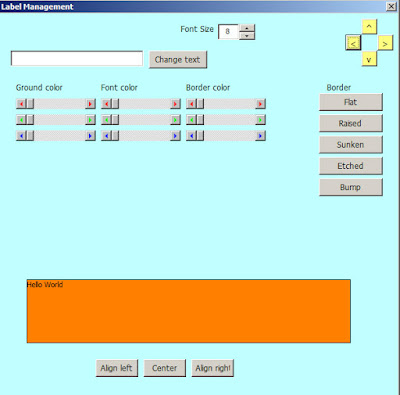Image resolution: width=400 pixels, height=395 pixels.
Task: Click the Font color heading text
Action: [119, 88]
